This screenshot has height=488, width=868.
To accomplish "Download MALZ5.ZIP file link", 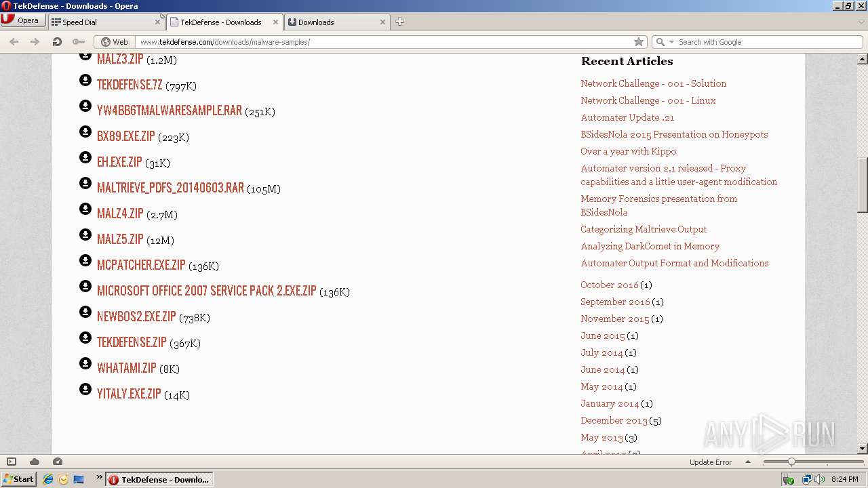I will [x=120, y=239].
